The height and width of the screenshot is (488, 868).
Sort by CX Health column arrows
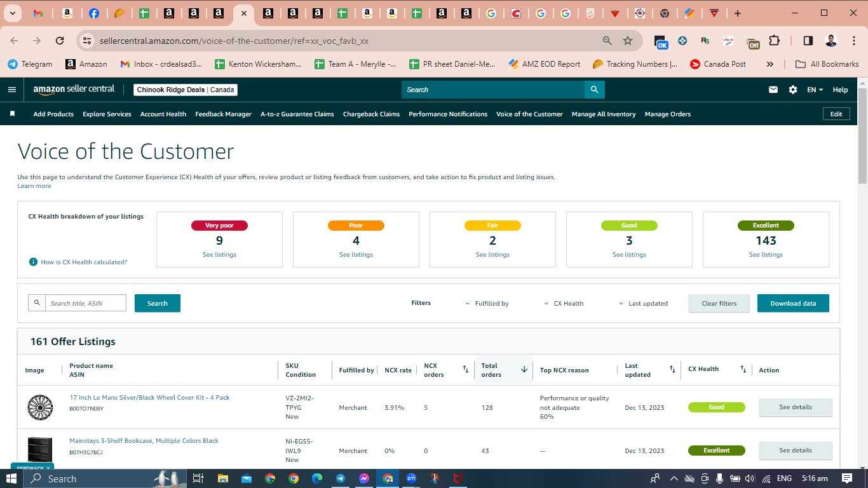click(743, 369)
